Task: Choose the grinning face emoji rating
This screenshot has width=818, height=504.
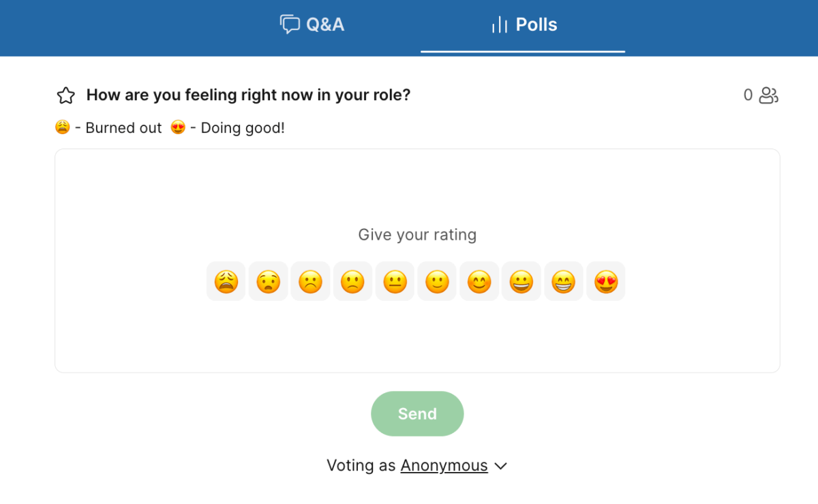Action: [x=521, y=281]
